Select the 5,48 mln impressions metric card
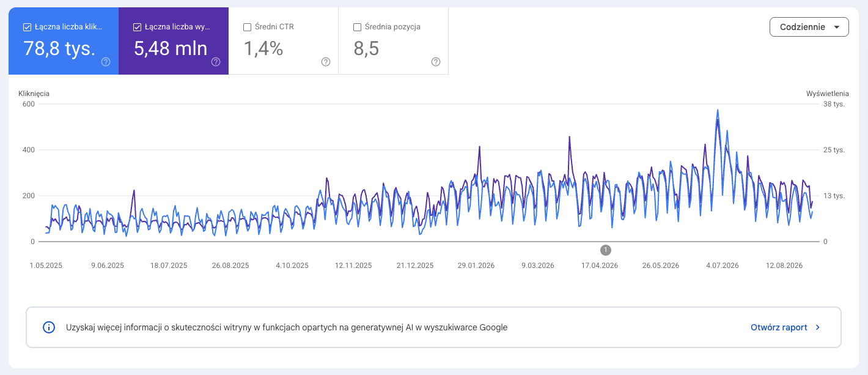 [174, 41]
